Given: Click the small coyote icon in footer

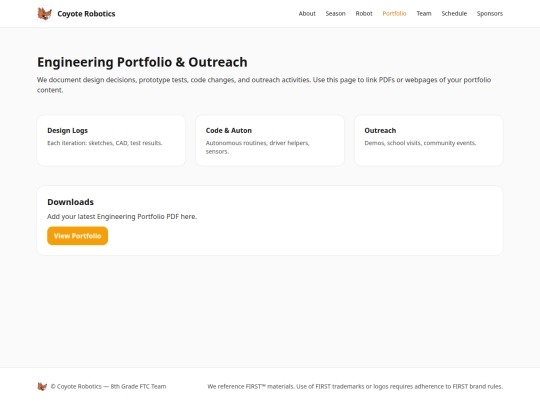Looking at the screenshot, I should click(42, 386).
